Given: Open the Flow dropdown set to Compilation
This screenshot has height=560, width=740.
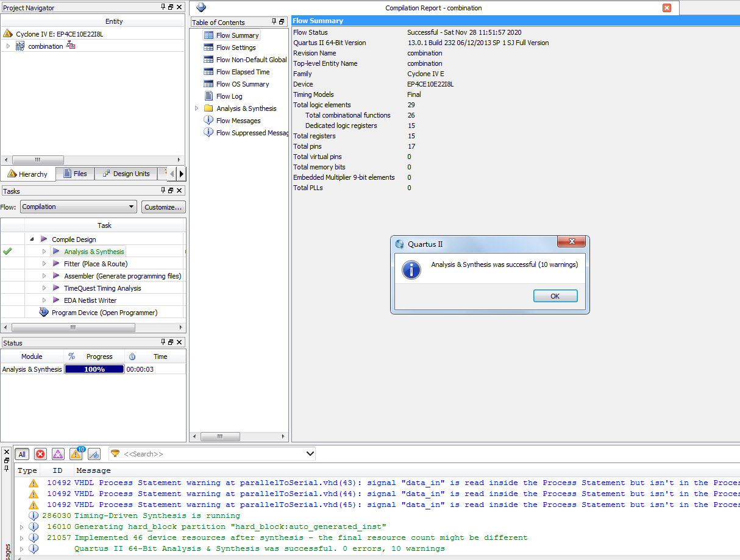Looking at the screenshot, I should [78, 207].
